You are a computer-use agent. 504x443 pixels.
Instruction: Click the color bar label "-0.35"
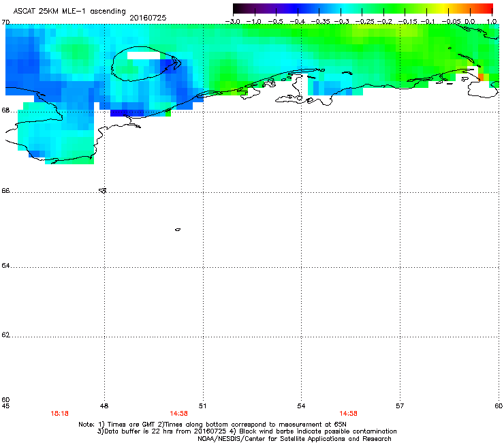[x=319, y=22]
